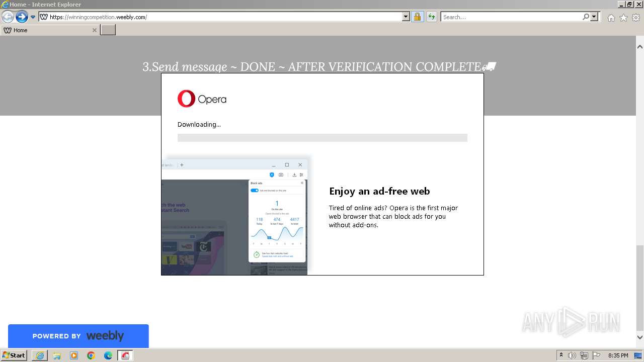Show hidden tray icons arrow

(x=561, y=355)
